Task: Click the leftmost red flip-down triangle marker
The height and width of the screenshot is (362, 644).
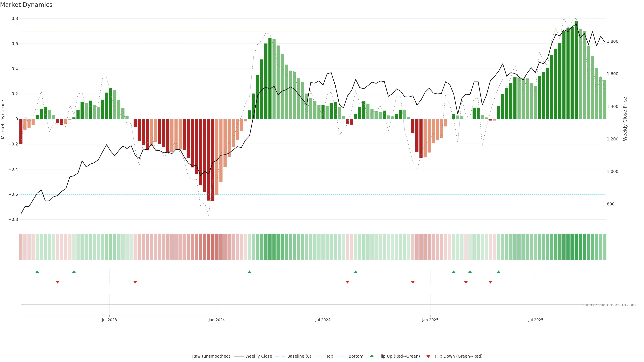Action: click(58, 282)
